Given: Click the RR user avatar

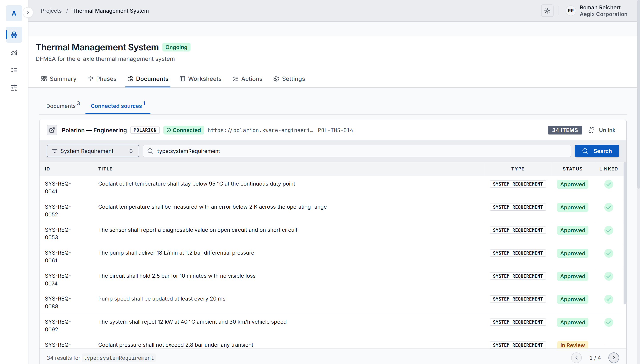Looking at the screenshot, I should pyautogui.click(x=571, y=11).
